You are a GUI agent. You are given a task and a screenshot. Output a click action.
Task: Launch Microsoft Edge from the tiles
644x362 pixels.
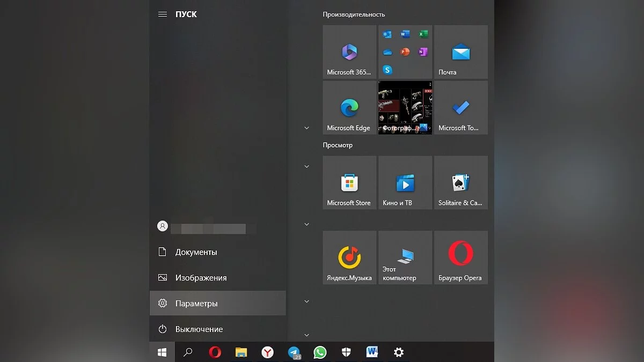[x=349, y=108]
